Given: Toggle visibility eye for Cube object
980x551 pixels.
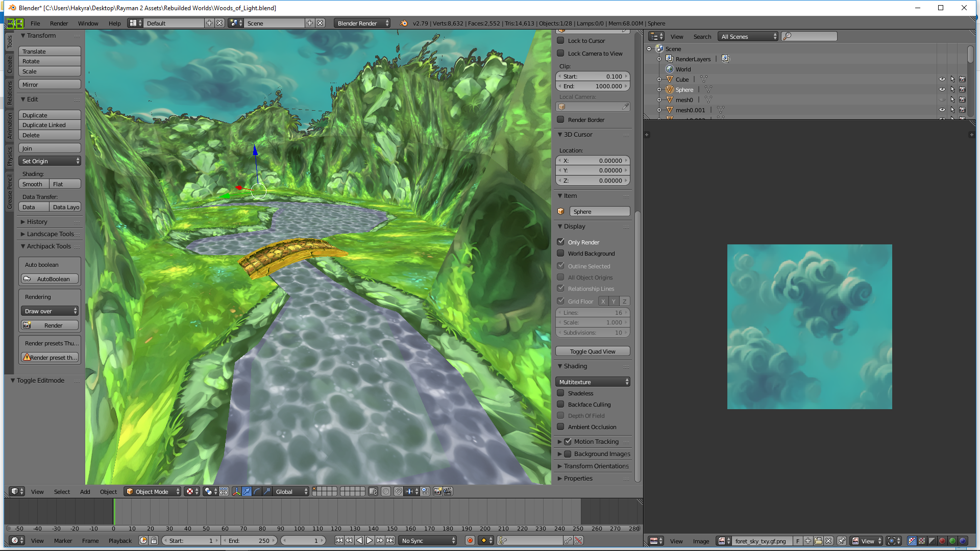Looking at the screenshot, I should 942,79.
